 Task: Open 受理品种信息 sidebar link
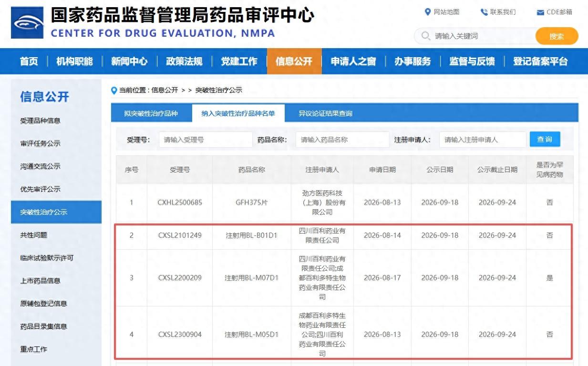41,121
